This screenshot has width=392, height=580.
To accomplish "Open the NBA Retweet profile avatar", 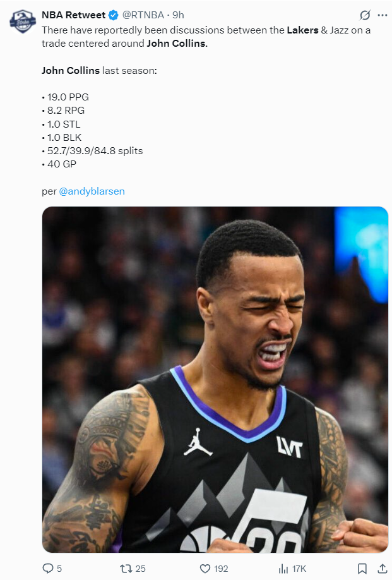I will [x=23, y=21].
